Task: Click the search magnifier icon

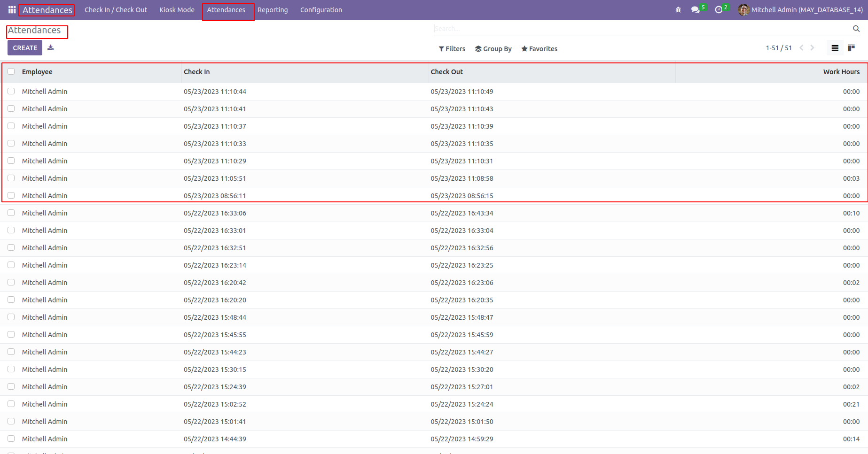Action: pos(856,29)
